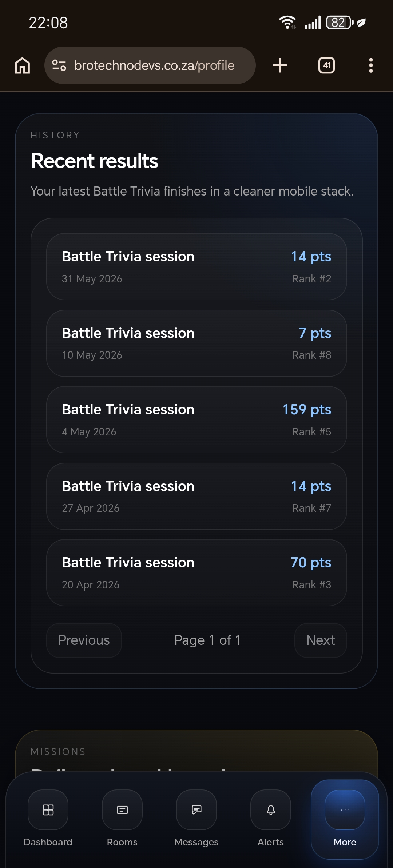Open the Rooms icon in bottom nav

tap(122, 809)
